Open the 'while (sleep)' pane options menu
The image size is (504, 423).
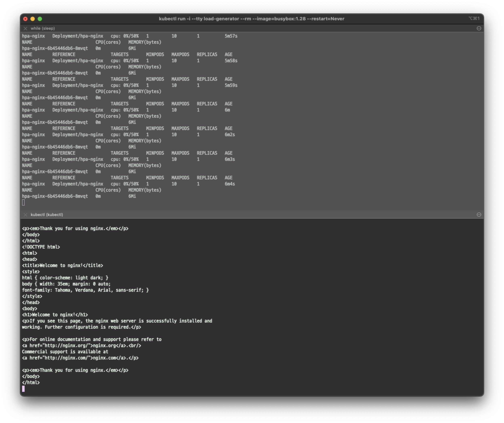(479, 28)
